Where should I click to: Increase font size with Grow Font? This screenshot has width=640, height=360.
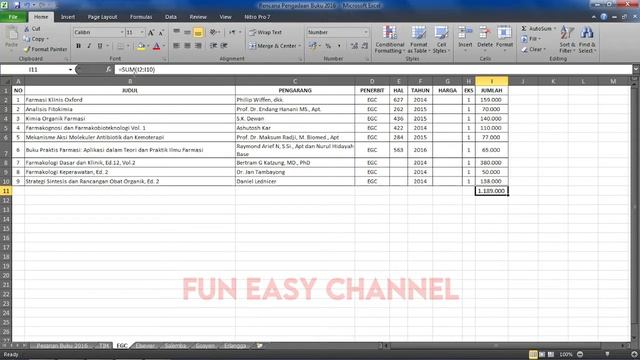tap(151, 32)
